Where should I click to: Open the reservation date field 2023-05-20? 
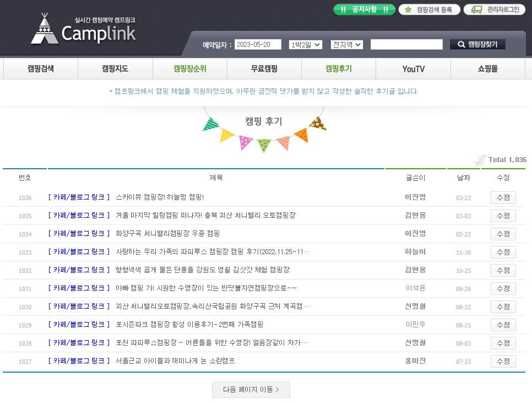[x=258, y=45]
